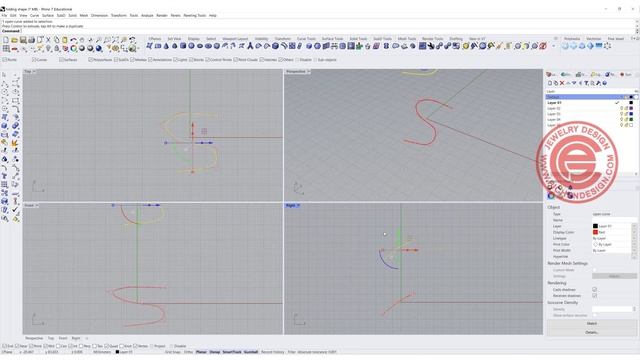Click the Save icon in standard toolbar
The image size is (640, 360).
click(x=23, y=40)
